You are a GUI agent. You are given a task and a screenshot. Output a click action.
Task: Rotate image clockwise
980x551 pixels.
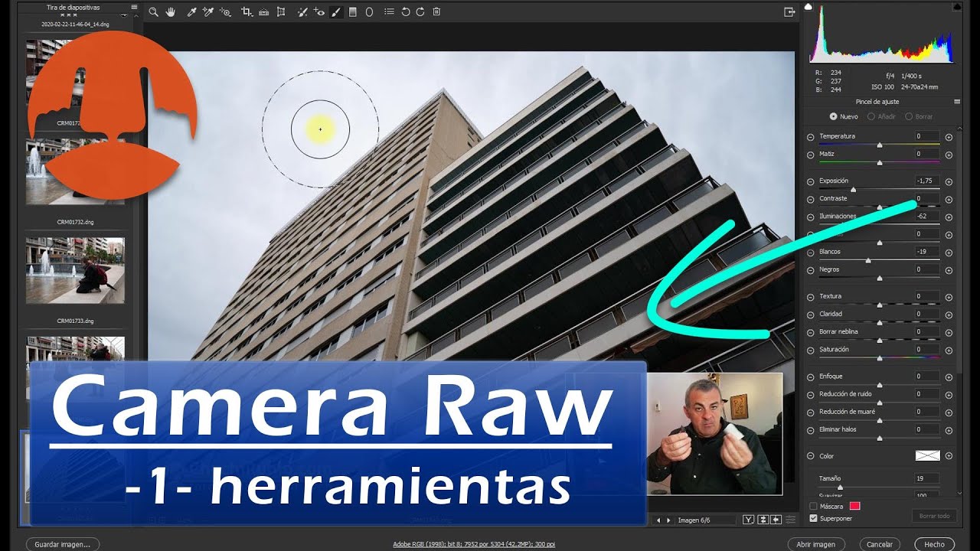pos(420,11)
